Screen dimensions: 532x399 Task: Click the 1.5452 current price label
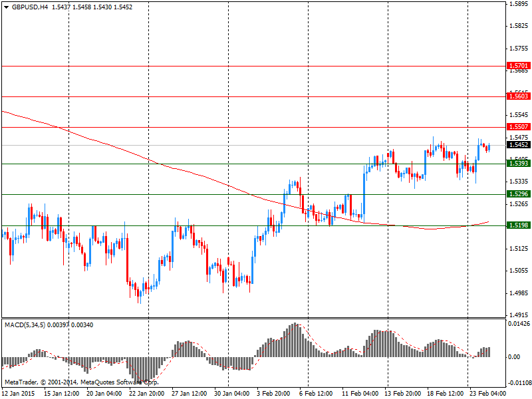pyautogui.click(x=519, y=145)
